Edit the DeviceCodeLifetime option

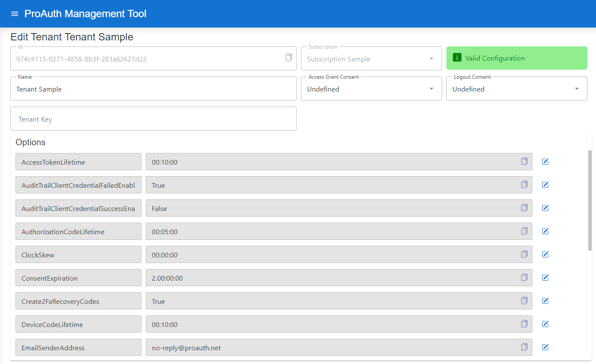click(545, 324)
